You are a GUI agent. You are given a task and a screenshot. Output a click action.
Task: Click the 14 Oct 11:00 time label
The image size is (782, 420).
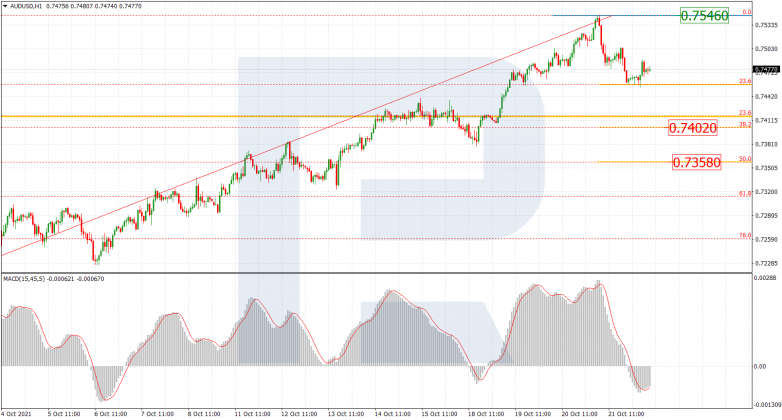(x=393, y=414)
